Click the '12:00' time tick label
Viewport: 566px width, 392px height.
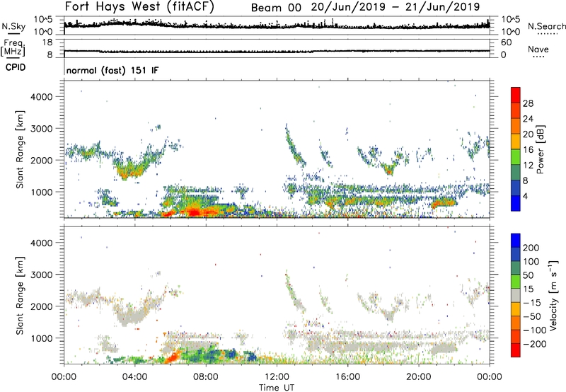(x=277, y=377)
